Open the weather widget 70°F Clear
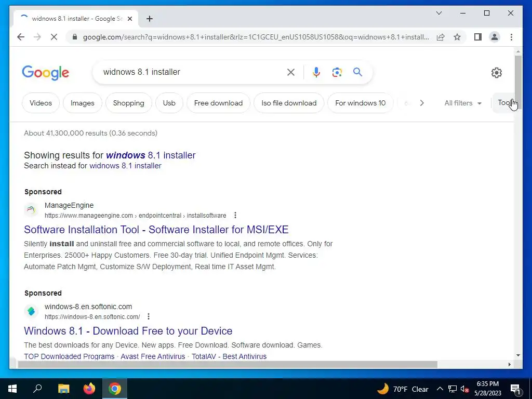The width and height of the screenshot is (532, 399). click(x=403, y=389)
